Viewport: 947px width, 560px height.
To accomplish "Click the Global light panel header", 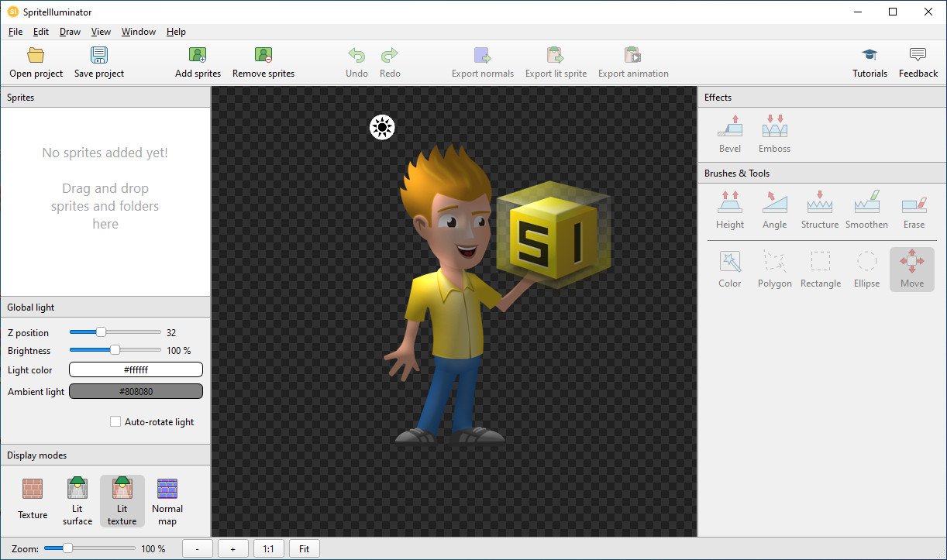I will click(x=105, y=307).
